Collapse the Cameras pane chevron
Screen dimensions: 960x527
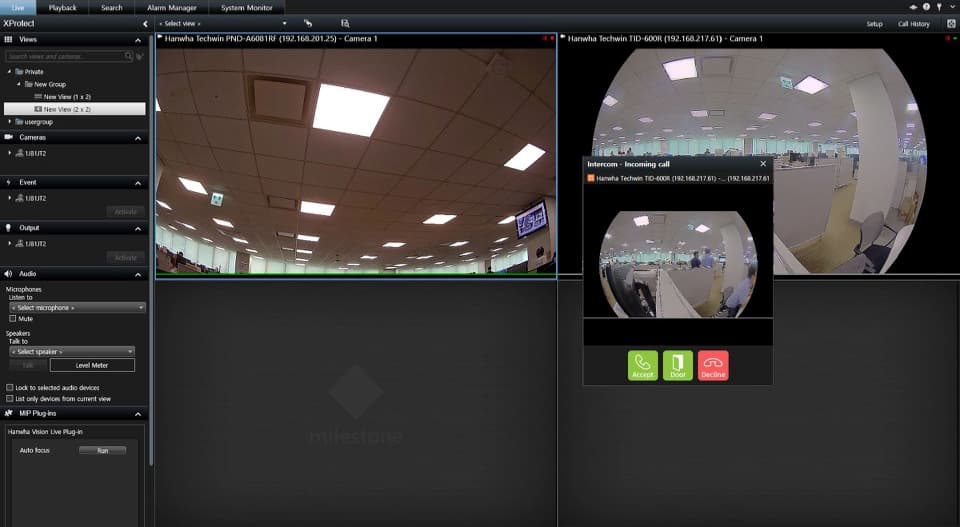(138, 138)
